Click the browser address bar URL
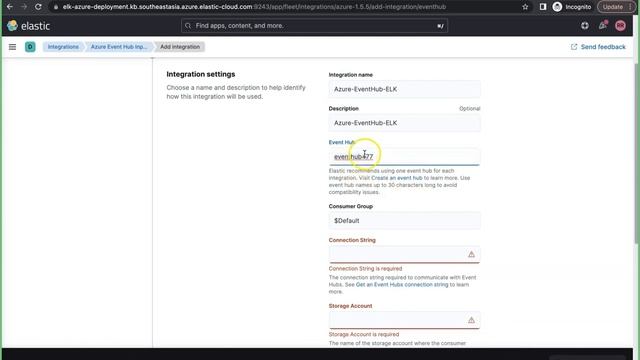The height and width of the screenshot is (360, 640). [254, 7]
